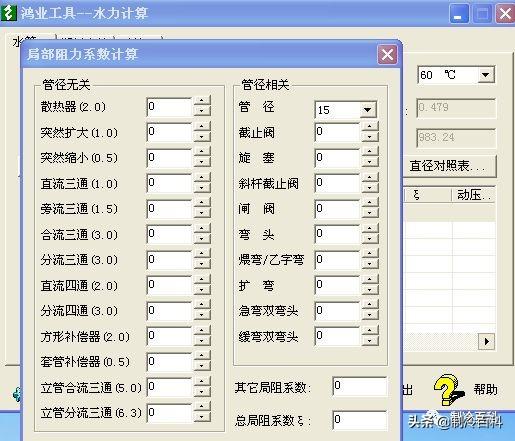Click the 动压 column header
This screenshot has width=515, height=441.
click(x=473, y=195)
